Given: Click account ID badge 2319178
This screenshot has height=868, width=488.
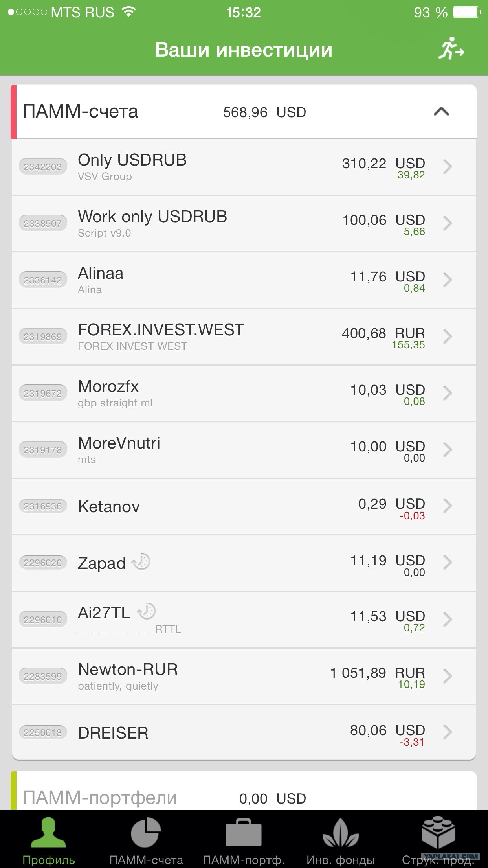Looking at the screenshot, I should [x=43, y=450].
